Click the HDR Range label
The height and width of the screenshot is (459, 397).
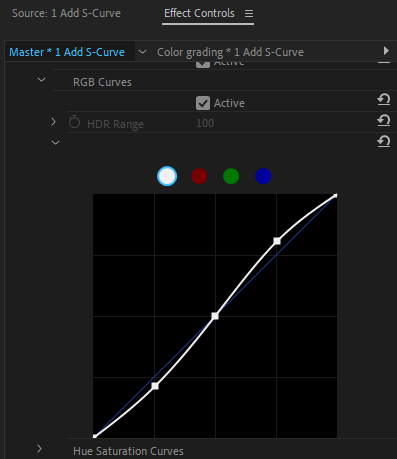click(115, 124)
